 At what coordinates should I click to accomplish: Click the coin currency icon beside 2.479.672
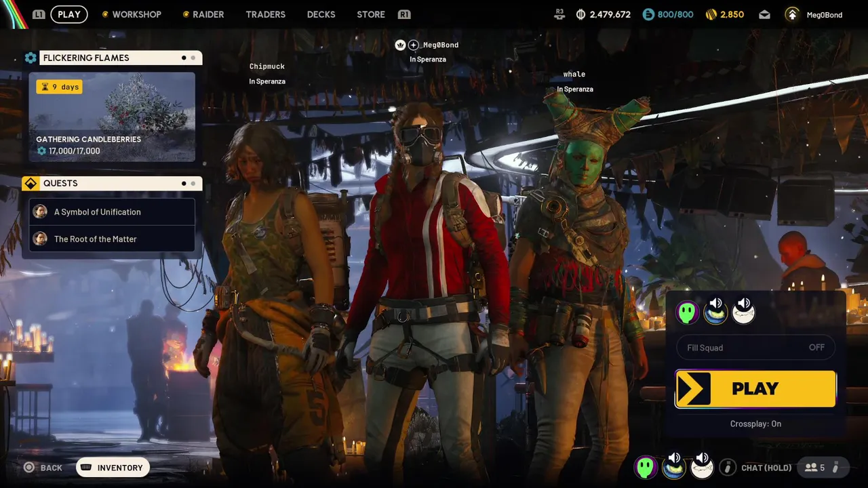point(580,14)
